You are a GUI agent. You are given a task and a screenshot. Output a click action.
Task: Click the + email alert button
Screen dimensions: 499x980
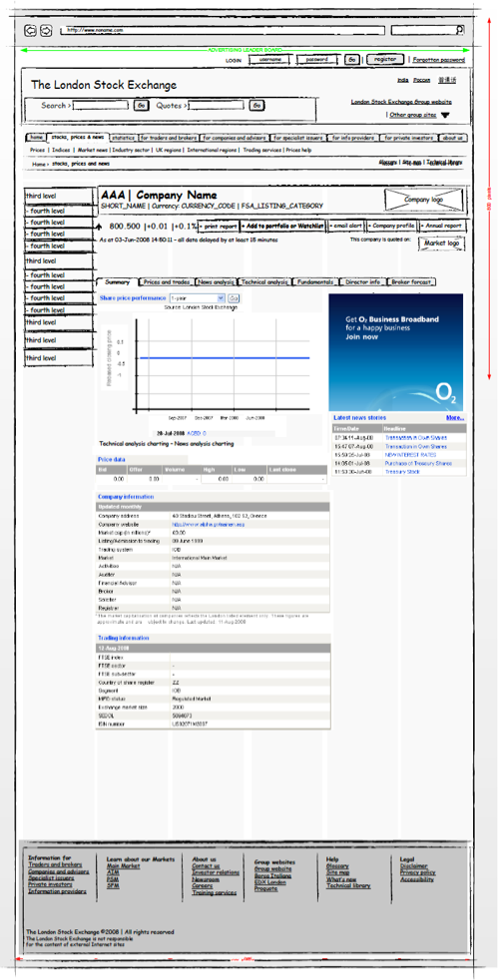pyautogui.click(x=345, y=226)
